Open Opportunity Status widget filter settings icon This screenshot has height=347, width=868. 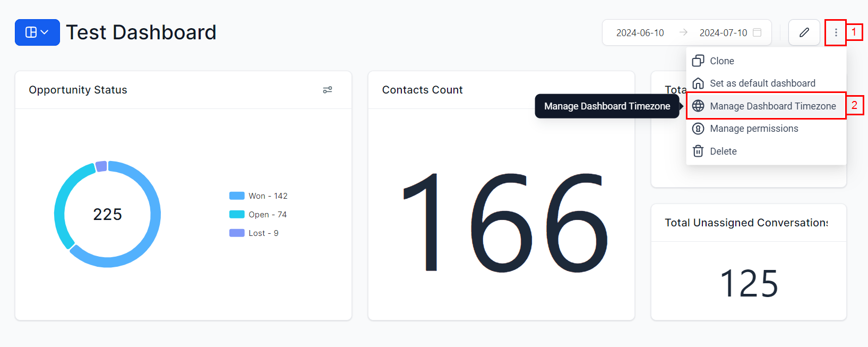coord(328,90)
